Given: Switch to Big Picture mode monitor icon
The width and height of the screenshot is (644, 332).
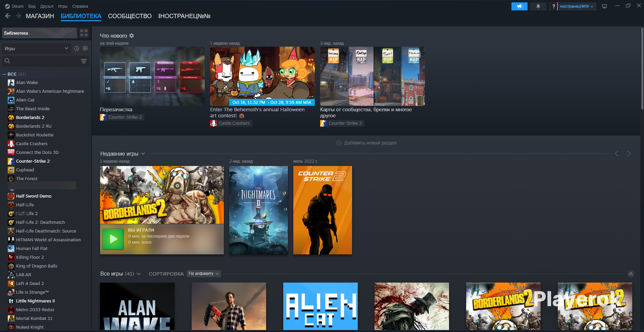Looking at the screenshot, I should [604, 6].
